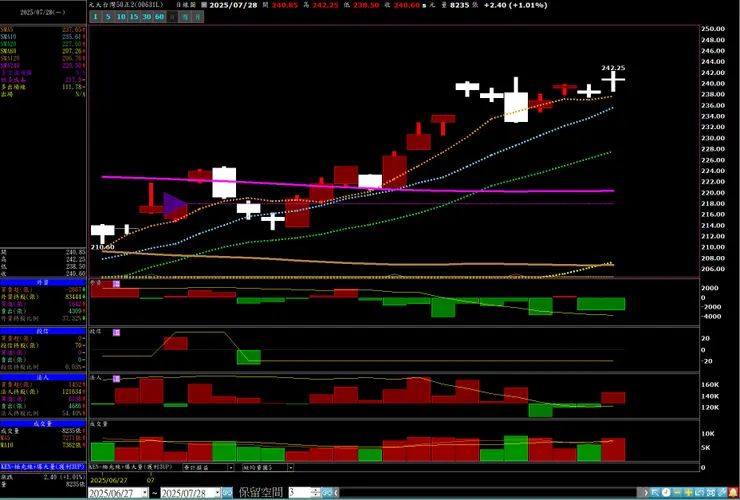The height and width of the screenshot is (500, 740).
Task: Click the 210.60 low price label on chart
Action: tap(102, 247)
